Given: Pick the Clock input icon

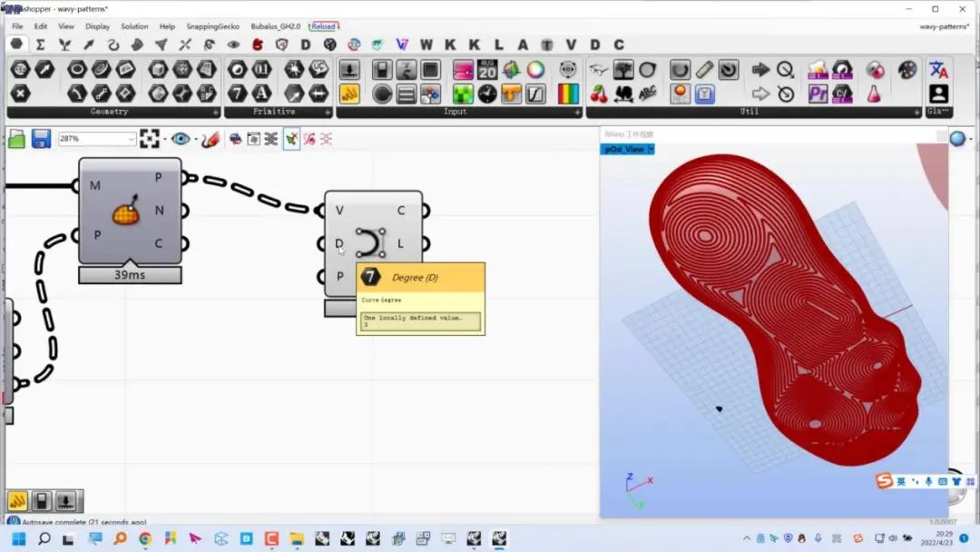Looking at the screenshot, I should pos(487,94).
